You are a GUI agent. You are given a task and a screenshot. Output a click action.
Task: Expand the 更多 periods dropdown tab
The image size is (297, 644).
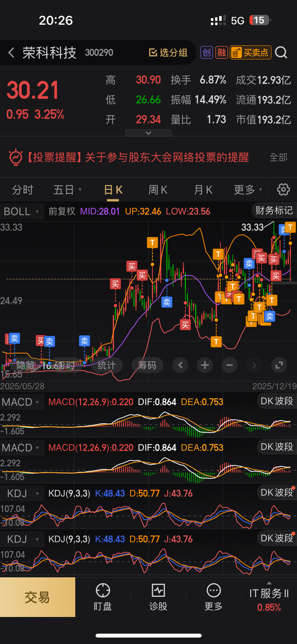[248, 190]
